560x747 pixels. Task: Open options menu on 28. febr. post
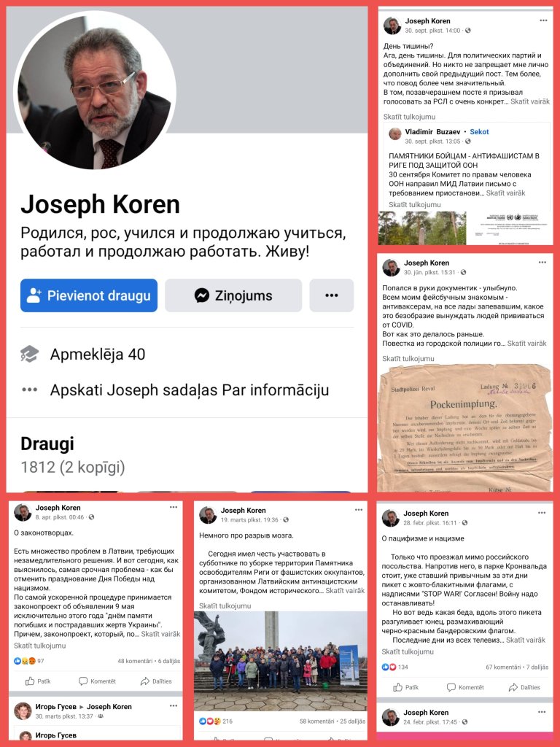coord(542,513)
